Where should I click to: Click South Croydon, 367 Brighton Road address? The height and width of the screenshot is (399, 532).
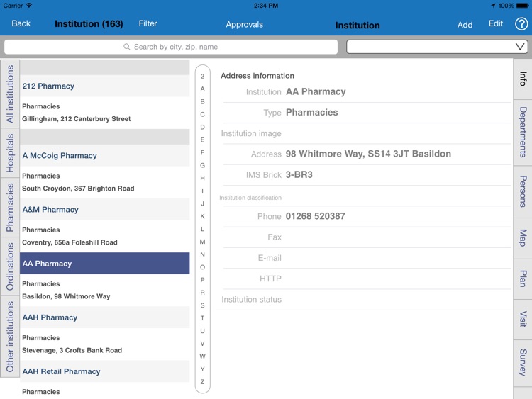(78, 189)
